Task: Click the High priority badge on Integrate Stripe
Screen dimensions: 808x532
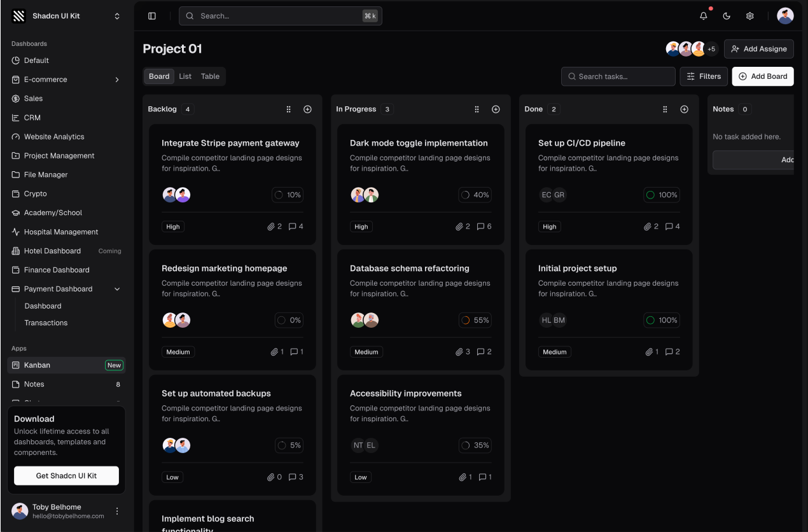Action: (173, 227)
